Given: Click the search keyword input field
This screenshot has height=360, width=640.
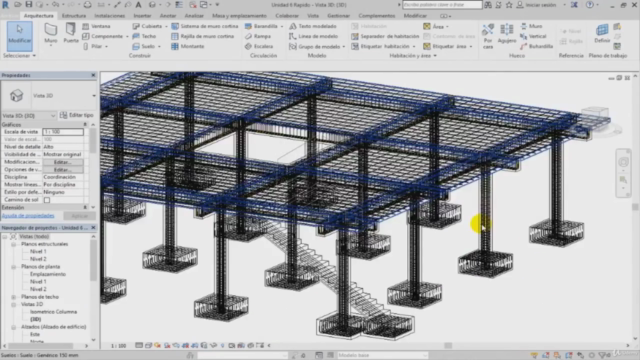Looking at the screenshot, I should [x=442, y=4].
